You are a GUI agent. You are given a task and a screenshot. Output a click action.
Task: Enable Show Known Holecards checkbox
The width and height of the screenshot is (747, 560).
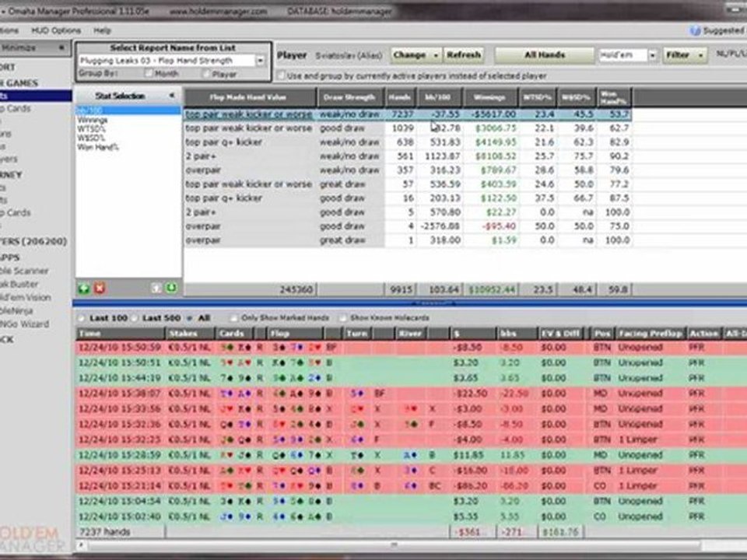coord(342,318)
